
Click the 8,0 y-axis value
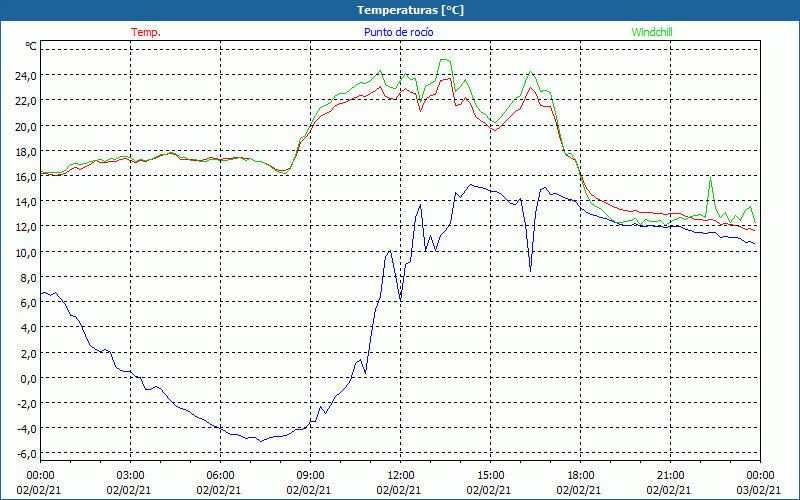[x=28, y=278]
